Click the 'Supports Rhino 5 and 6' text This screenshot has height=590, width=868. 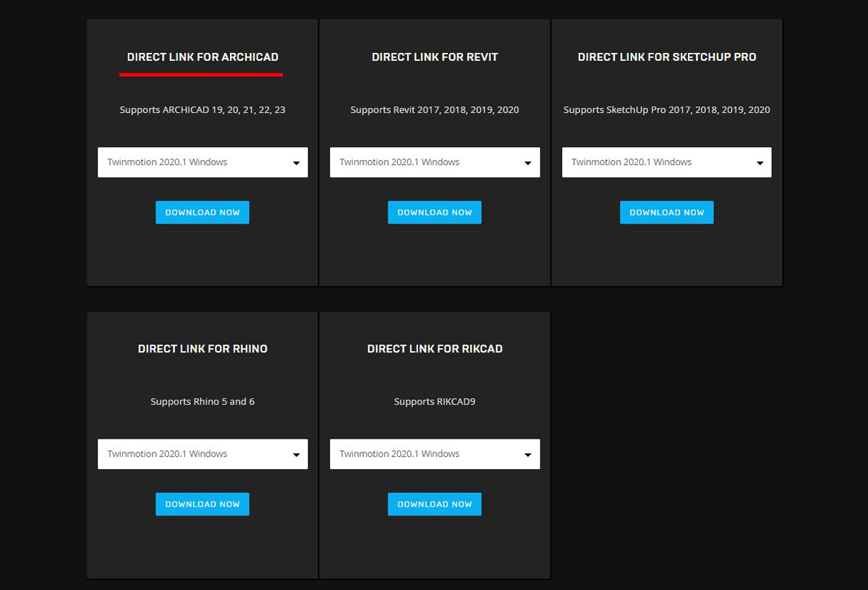[x=203, y=402]
